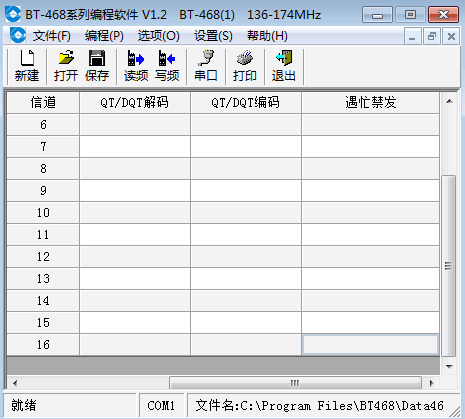This screenshot has height=419, width=465.
Task: Minimize the main application window
Action: click(377, 15)
